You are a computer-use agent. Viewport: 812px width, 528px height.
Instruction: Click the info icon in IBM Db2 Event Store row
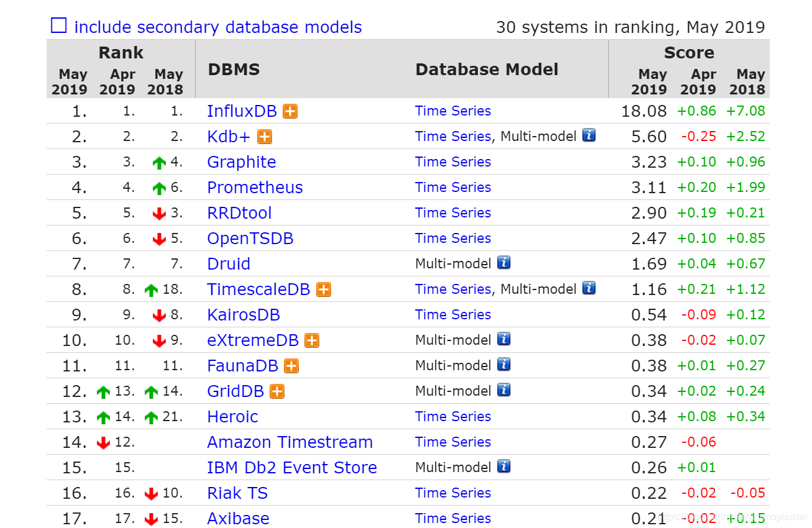tap(504, 467)
